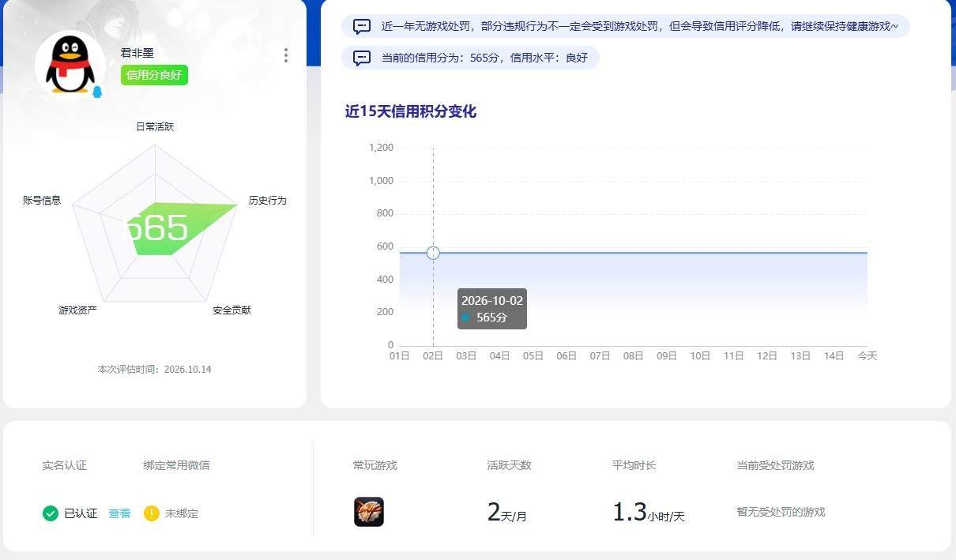Viewport: 956px width, 560px height.
Task: Click the 绑定常用微信 label
Action: (177, 465)
